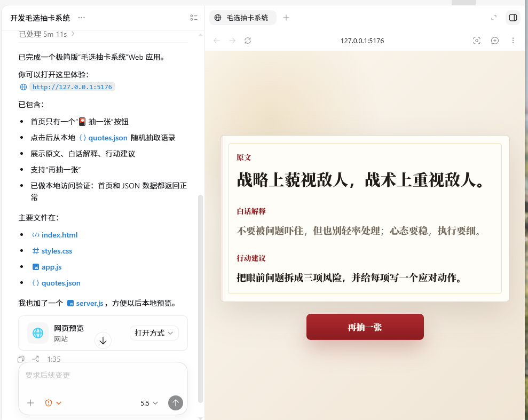Open the browser kebab menu

(x=513, y=41)
